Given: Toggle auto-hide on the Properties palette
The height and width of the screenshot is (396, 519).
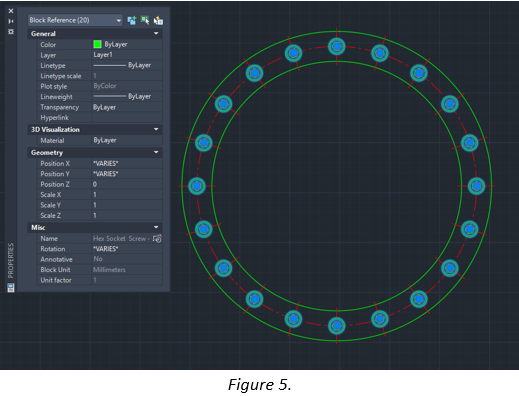Looking at the screenshot, I should pos(11,21).
